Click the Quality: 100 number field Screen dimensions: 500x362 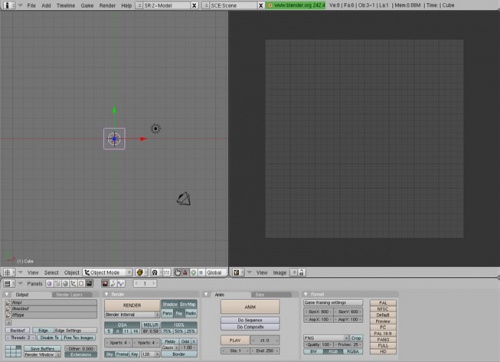coord(318,345)
